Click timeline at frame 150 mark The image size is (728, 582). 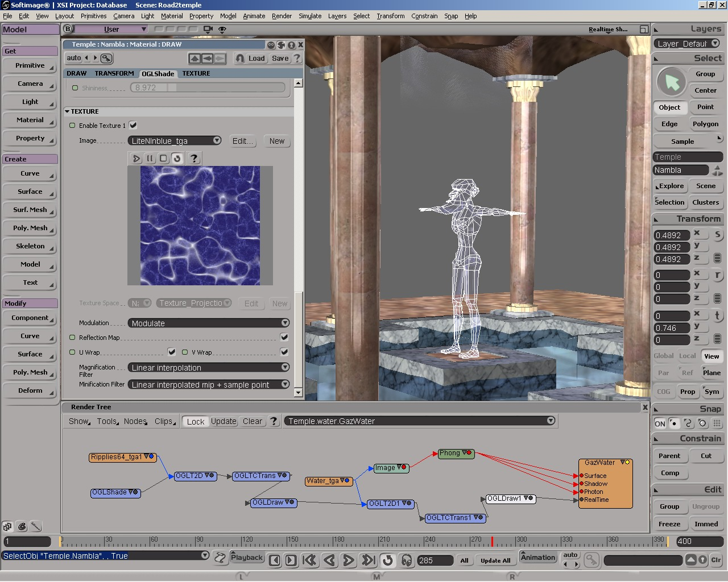pos(287,541)
